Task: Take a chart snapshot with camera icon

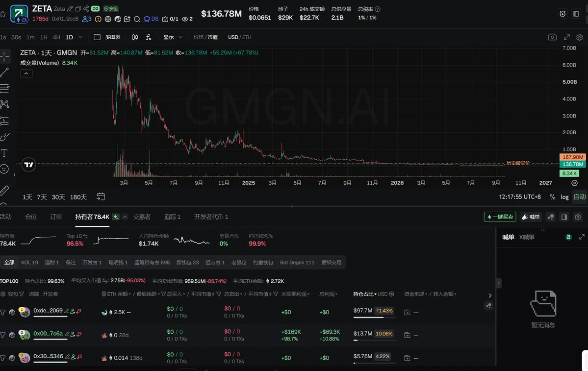Action: [x=552, y=37]
